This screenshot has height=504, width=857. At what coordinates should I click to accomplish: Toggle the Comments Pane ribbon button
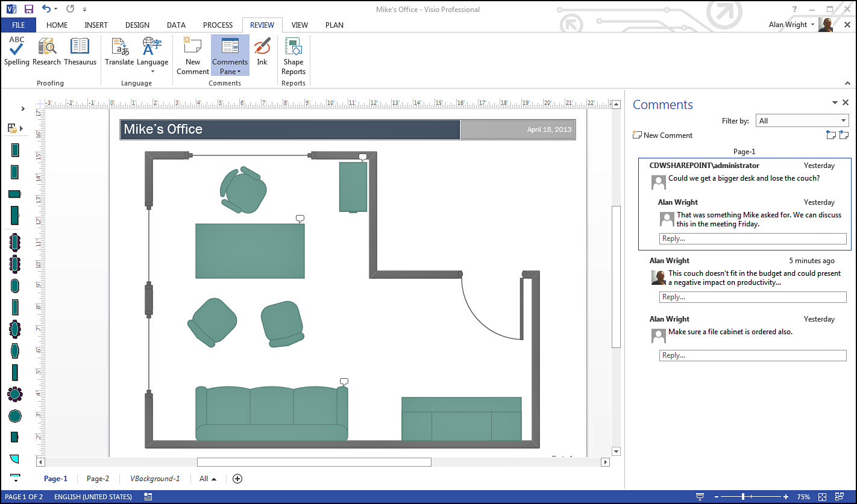[x=230, y=55]
